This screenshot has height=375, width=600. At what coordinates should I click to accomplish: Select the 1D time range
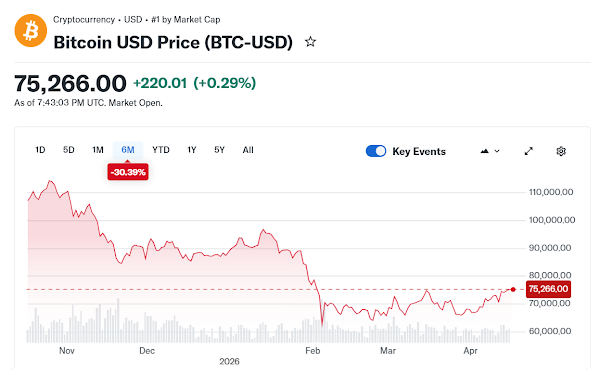tap(40, 150)
